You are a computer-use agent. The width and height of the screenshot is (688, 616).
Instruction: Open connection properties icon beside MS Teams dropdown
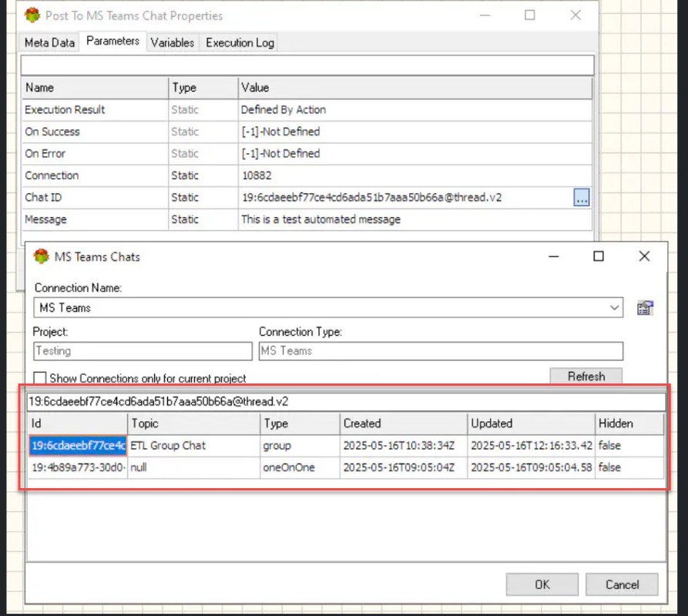pyautogui.click(x=645, y=308)
